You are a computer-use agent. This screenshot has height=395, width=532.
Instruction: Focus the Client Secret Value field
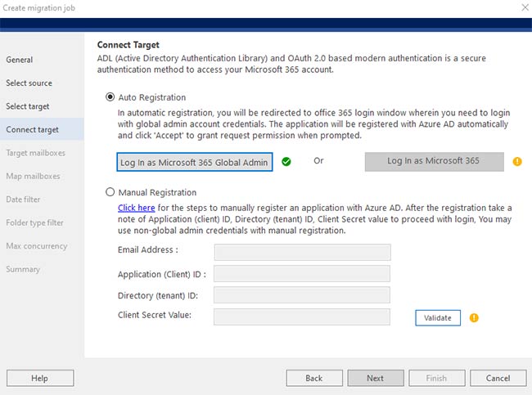(x=302, y=316)
